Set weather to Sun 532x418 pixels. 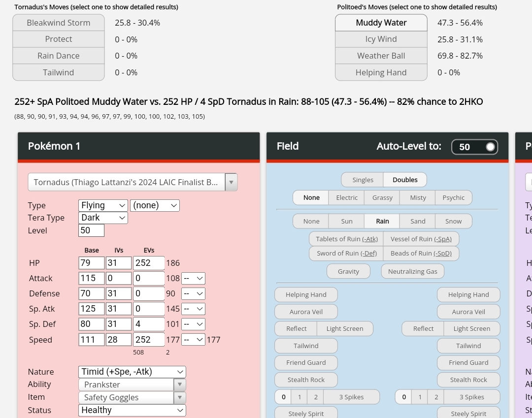346,221
